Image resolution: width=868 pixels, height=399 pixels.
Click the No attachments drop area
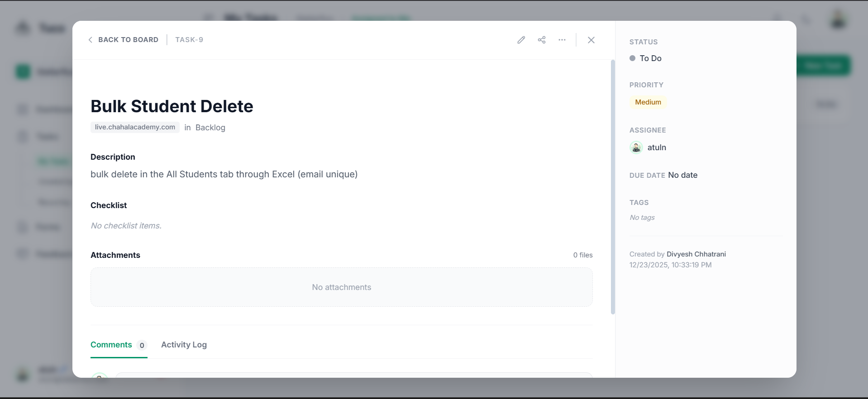click(341, 287)
